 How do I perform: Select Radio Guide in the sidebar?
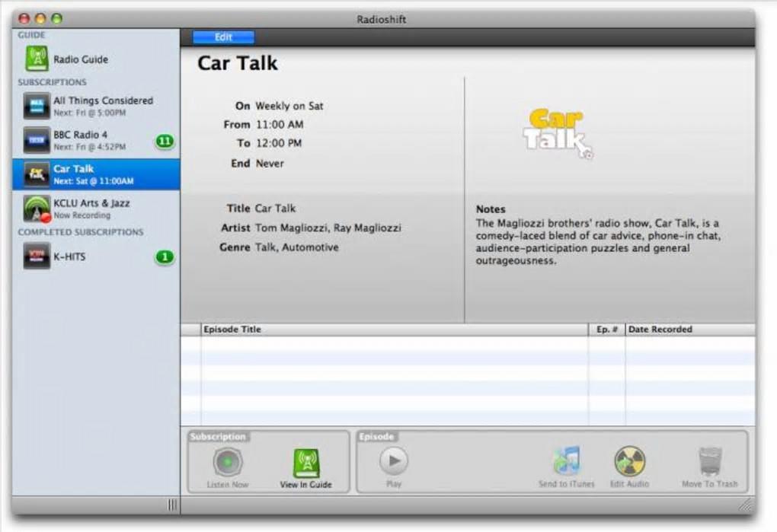[97, 59]
